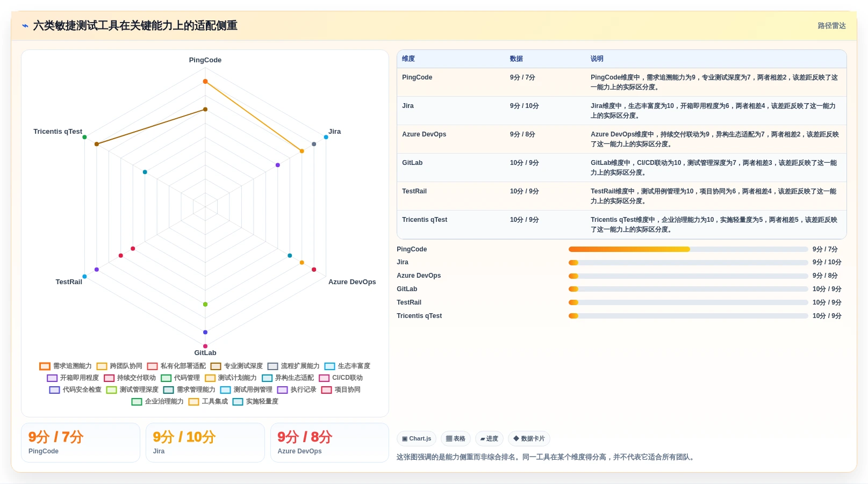Click the 维度 column header
Viewport: 868px width, 484px height.
(x=408, y=59)
